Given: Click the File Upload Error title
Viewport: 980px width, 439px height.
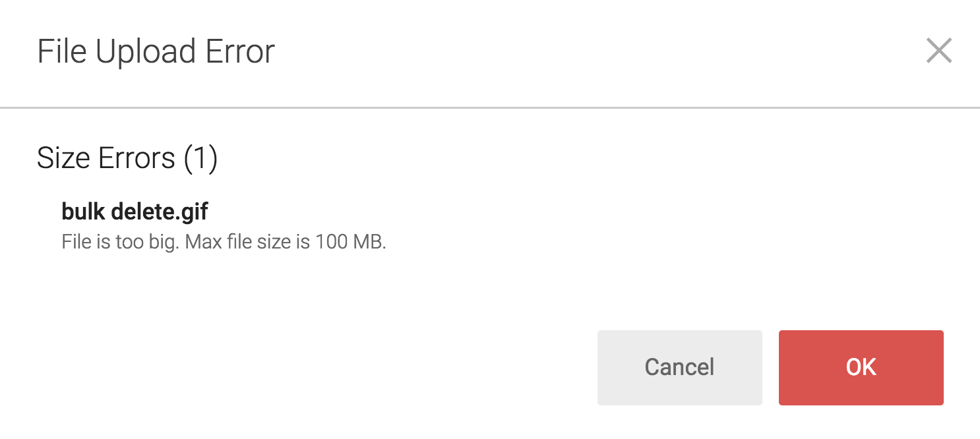Looking at the screenshot, I should tap(156, 51).
